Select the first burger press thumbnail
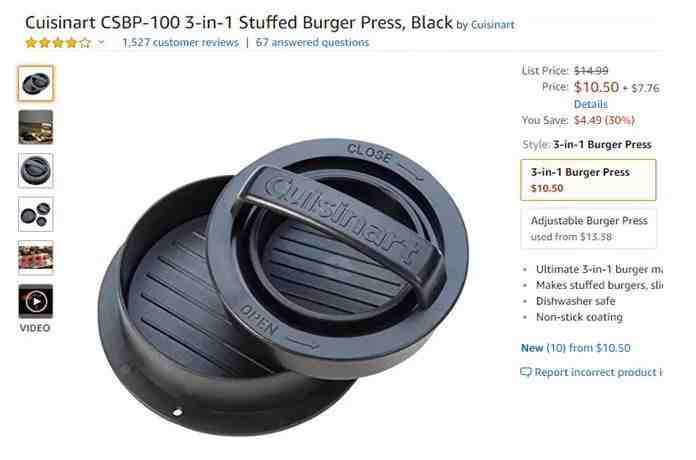The width and height of the screenshot is (696, 460). click(36, 83)
